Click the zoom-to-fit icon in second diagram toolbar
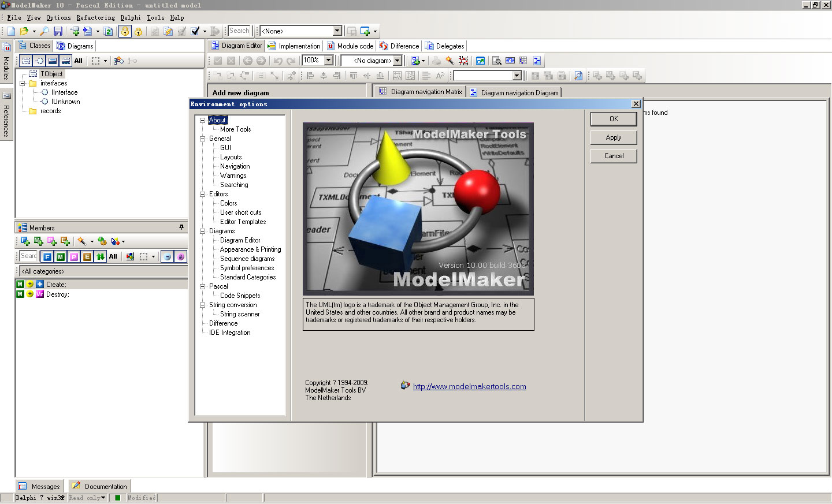 click(x=578, y=76)
